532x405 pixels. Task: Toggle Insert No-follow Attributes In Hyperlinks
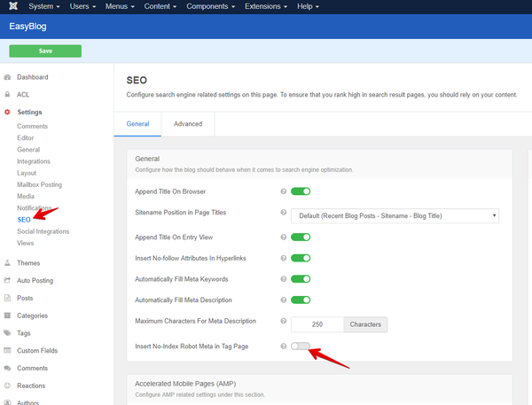[301, 258]
